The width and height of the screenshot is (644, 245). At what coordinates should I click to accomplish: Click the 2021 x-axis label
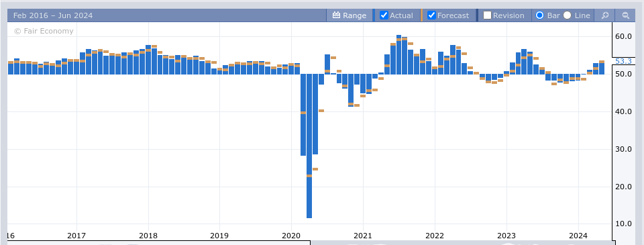point(363,236)
